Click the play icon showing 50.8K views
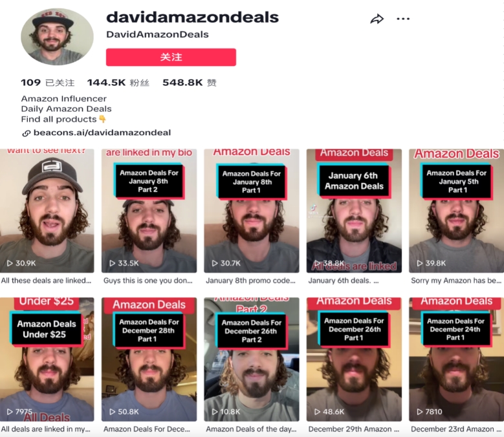Screen dimensions: 504x437 [112, 412]
